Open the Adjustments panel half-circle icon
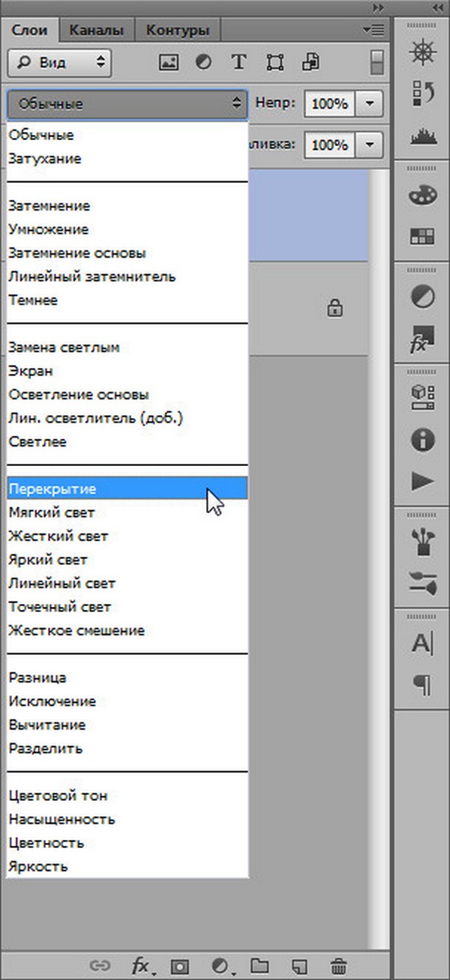This screenshot has width=450, height=980. point(422,297)
